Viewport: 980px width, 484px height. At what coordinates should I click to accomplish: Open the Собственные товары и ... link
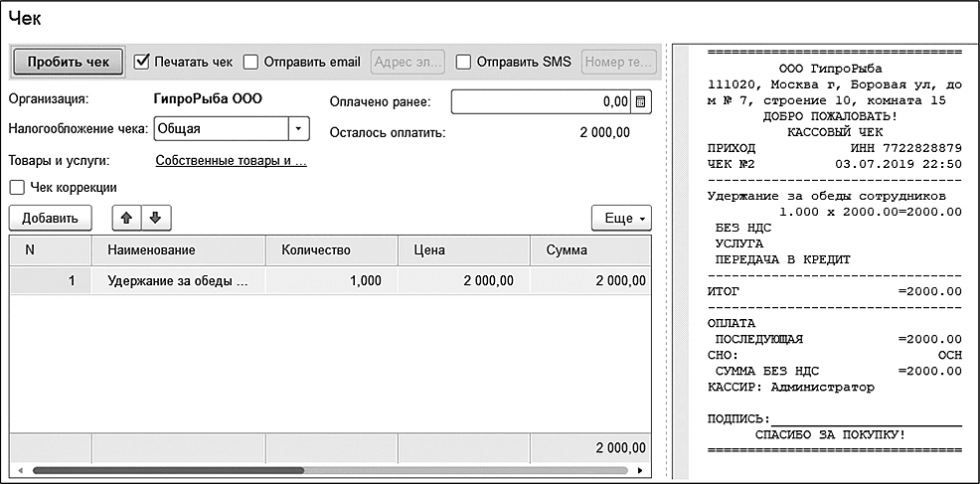(231, 160)
